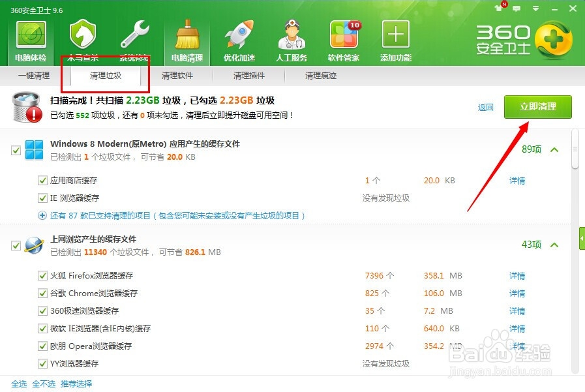The height and width of the screenshot is (392, 585).
Task: Click the 2974 个 Opera file count
Action: pos(380,346)
